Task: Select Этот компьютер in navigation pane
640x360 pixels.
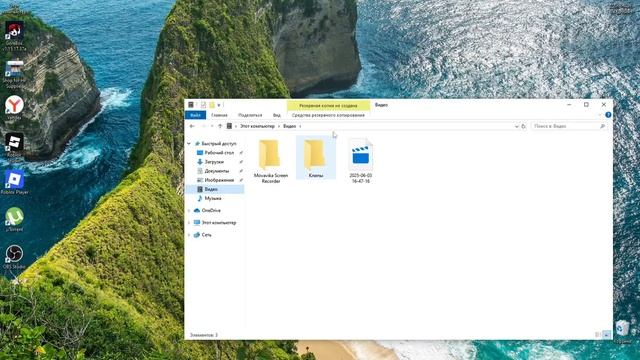Action: pos(218,223)
